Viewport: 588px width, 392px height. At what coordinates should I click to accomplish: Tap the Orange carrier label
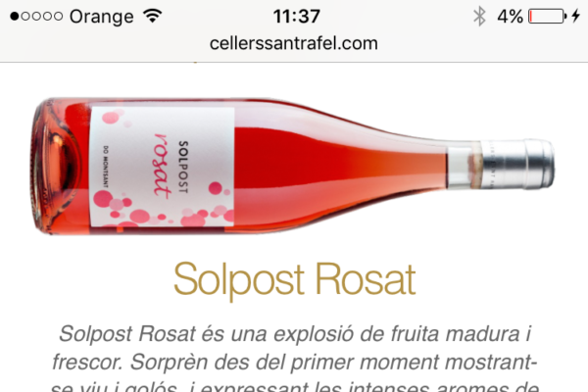(x=102, y=17)
